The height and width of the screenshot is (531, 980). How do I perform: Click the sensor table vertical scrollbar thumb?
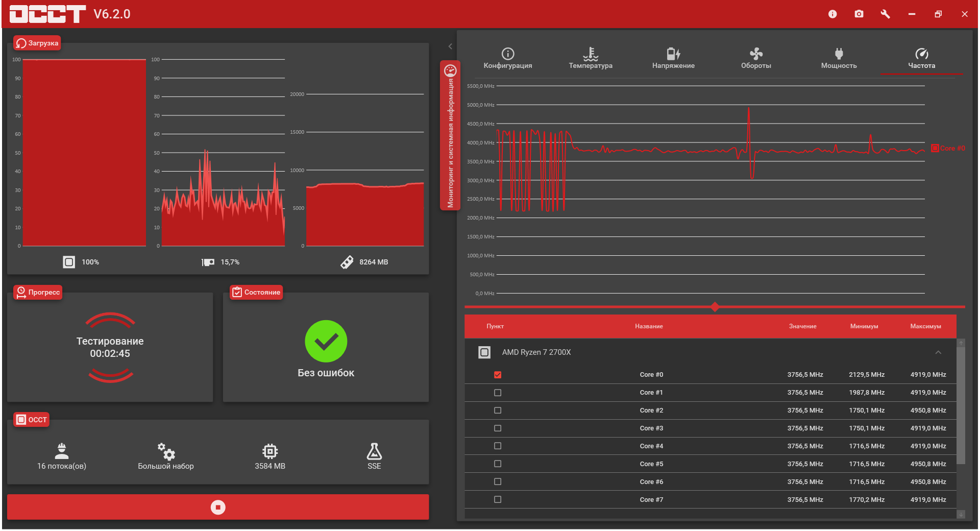point(961,406)
